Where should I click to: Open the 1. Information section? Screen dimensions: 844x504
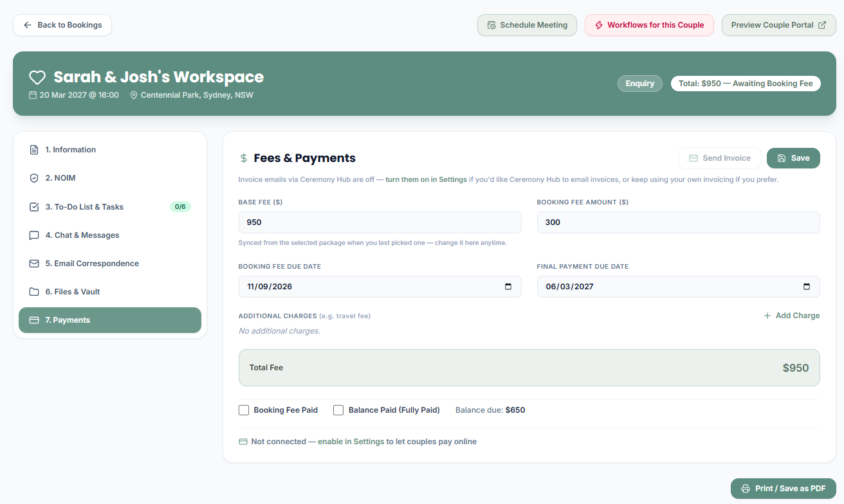pos(110,150)
